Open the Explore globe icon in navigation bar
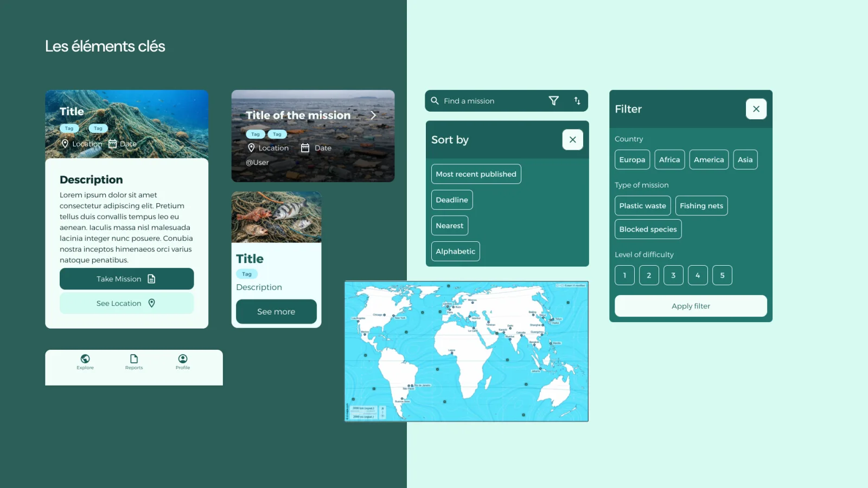The height and width of the screenshot is (488, 868). tap(85, 358)
